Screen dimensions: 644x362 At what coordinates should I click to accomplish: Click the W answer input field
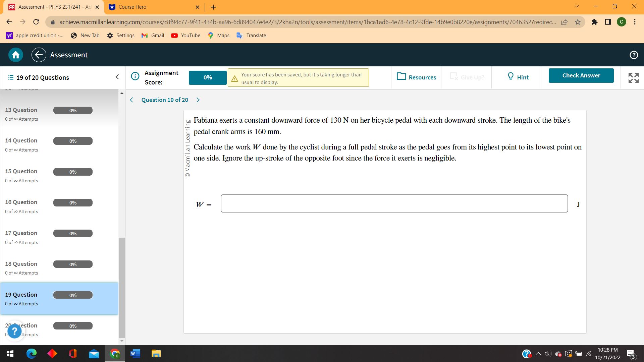[394, 203]
